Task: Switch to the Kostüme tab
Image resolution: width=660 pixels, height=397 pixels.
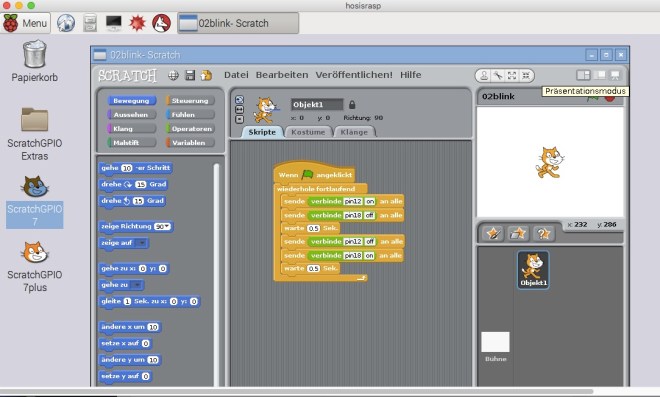Action: (x=308, y=132)
